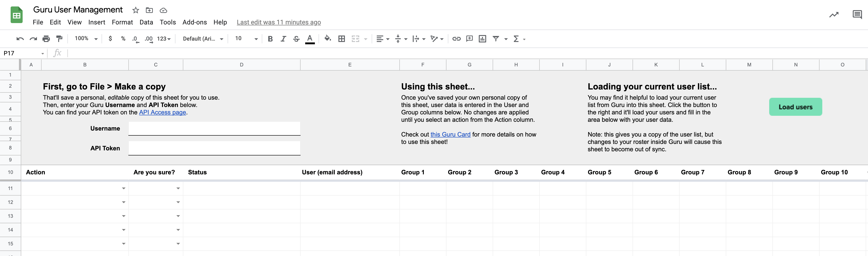This screenshot has width=868, height=256.
Task: Decrease decimal places
Action: 136,39
